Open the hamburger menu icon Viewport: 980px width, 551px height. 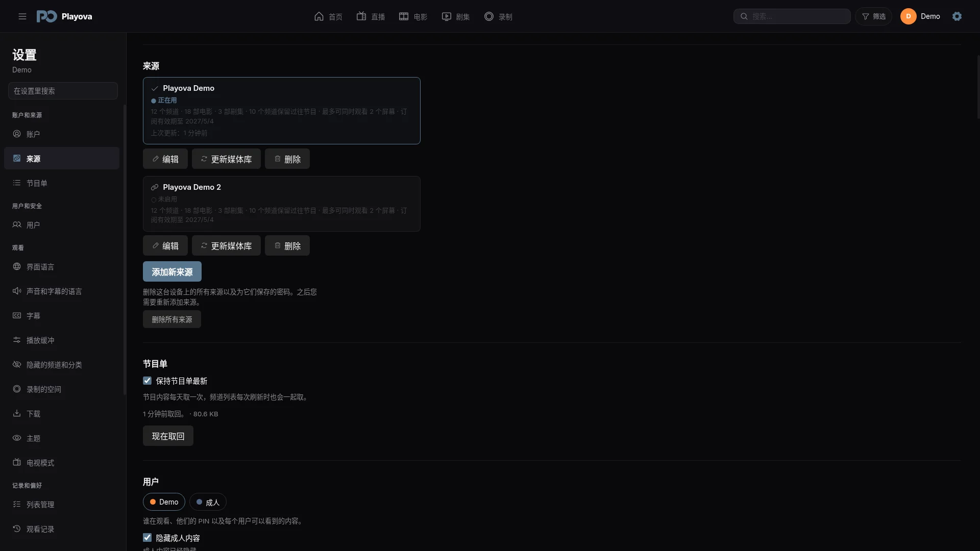(22, 16)
